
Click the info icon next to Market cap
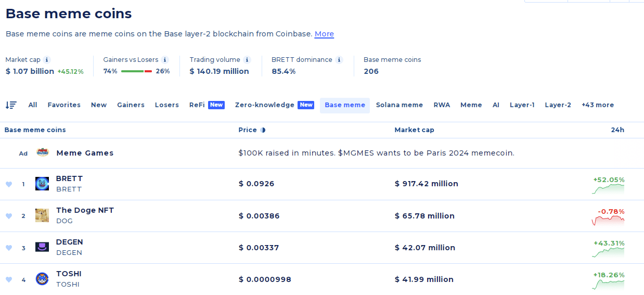47,60
